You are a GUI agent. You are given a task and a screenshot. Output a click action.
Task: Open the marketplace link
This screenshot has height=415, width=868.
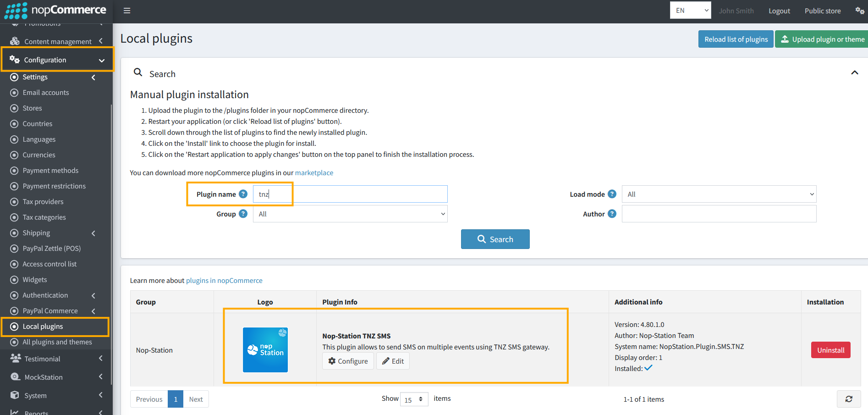coord(314,172)
